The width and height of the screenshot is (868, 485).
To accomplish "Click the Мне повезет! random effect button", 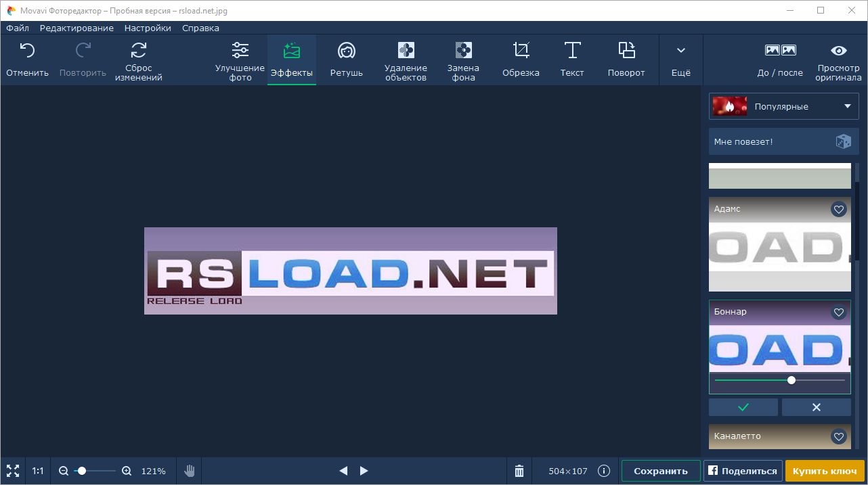I will tap(784, 141).
